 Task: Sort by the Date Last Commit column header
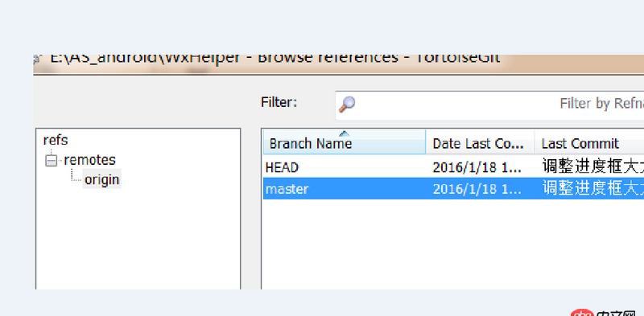[x=480, y=143]
